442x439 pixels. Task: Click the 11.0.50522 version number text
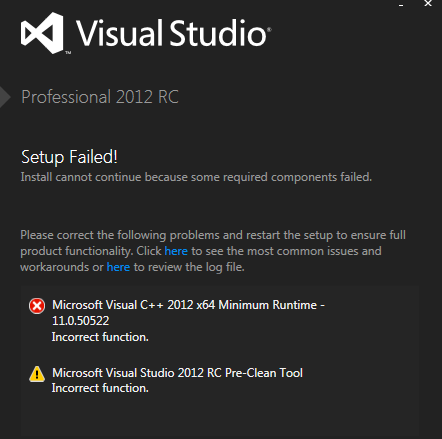81,321
